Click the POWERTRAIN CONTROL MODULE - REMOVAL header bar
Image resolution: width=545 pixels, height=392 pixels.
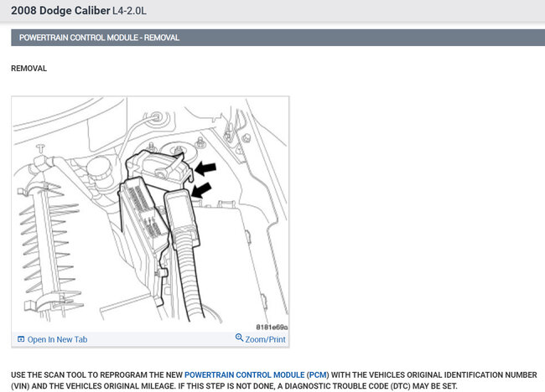pos(278,38)
